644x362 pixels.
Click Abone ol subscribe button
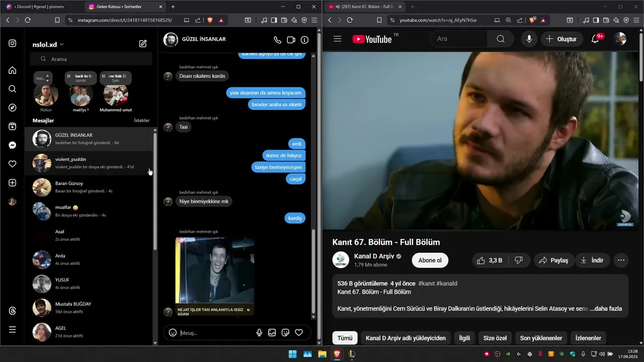430,260
